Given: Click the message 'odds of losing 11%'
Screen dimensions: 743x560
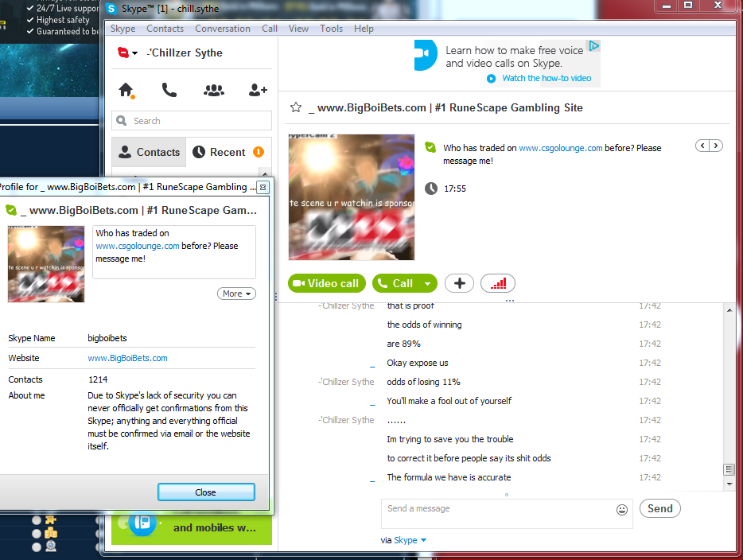Looking at the screenshot, I should (x=424, y=382).
